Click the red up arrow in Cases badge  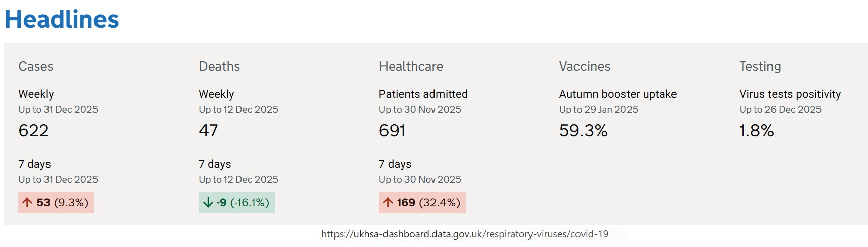point(27,203)
